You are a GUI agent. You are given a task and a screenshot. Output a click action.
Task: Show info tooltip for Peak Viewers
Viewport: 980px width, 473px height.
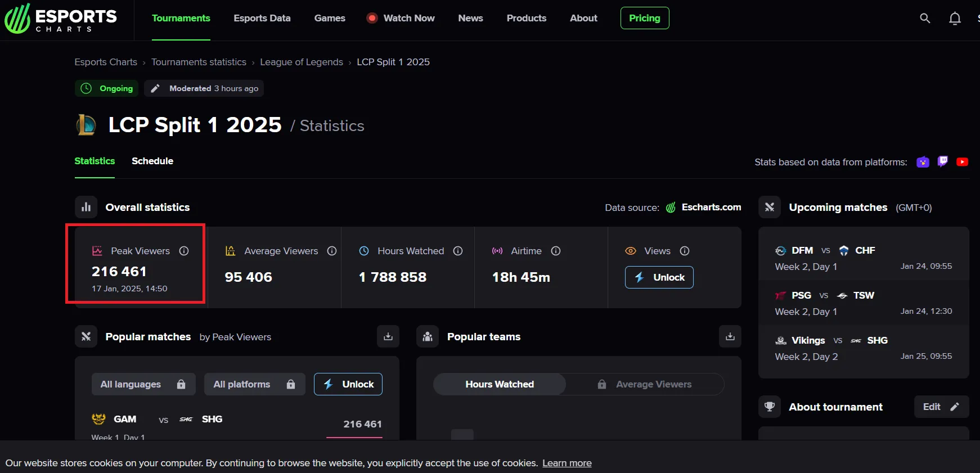pos(184,251)
